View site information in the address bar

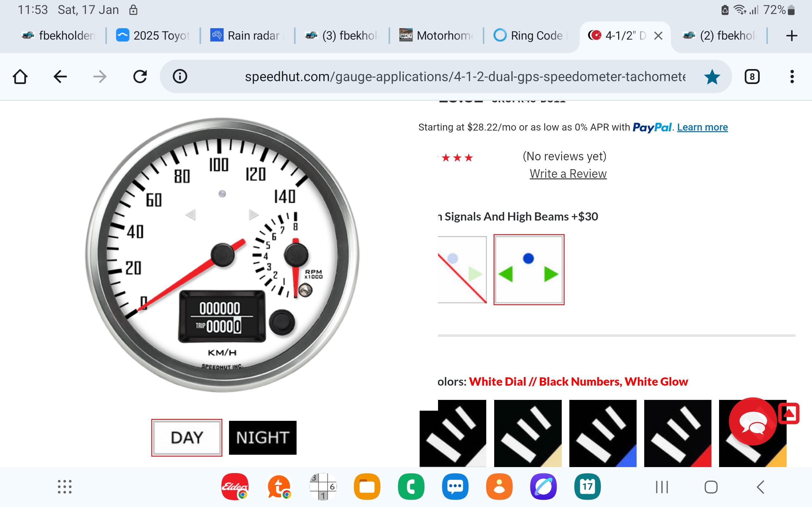coord(180,76)
